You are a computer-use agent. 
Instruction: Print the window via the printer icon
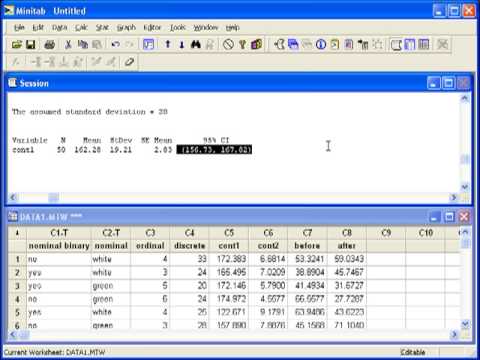point(50,44)
